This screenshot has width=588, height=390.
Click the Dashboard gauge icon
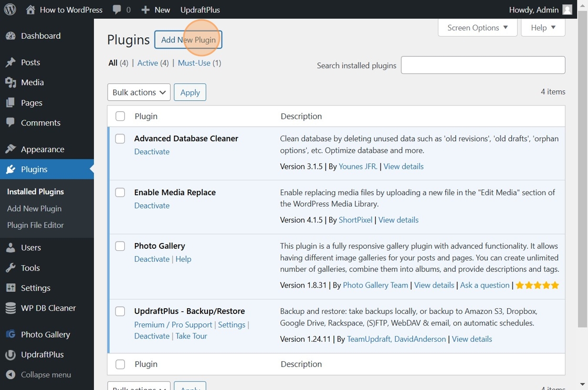[x=10, y=36]
